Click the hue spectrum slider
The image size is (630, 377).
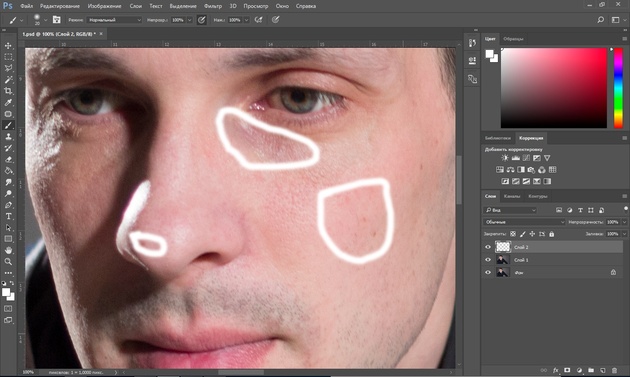(618, 88)
